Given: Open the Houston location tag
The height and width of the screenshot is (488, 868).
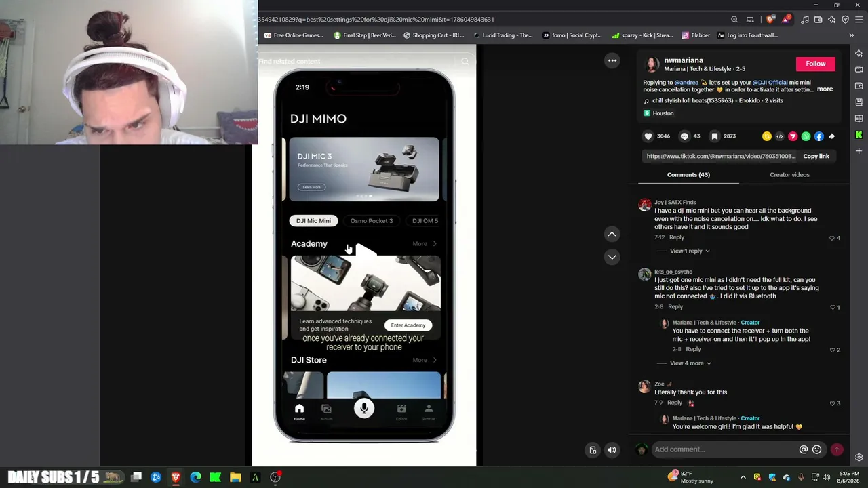Looking at the screenshot, I should point(658,114).
